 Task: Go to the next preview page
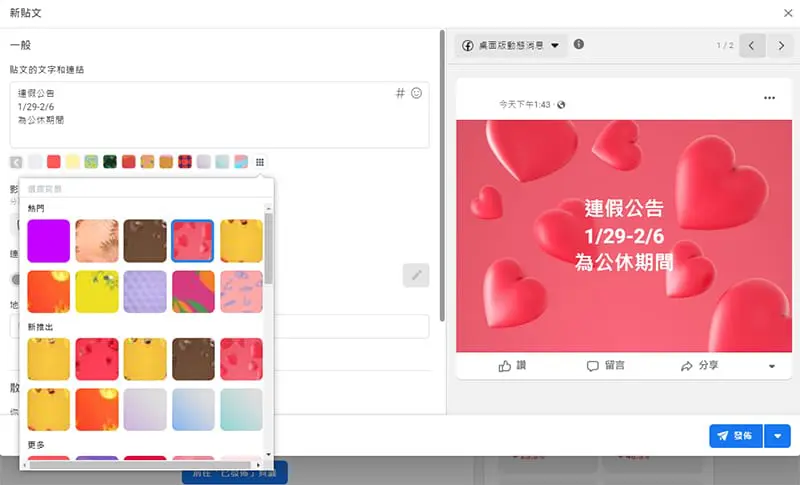click(x=780, y=46)
